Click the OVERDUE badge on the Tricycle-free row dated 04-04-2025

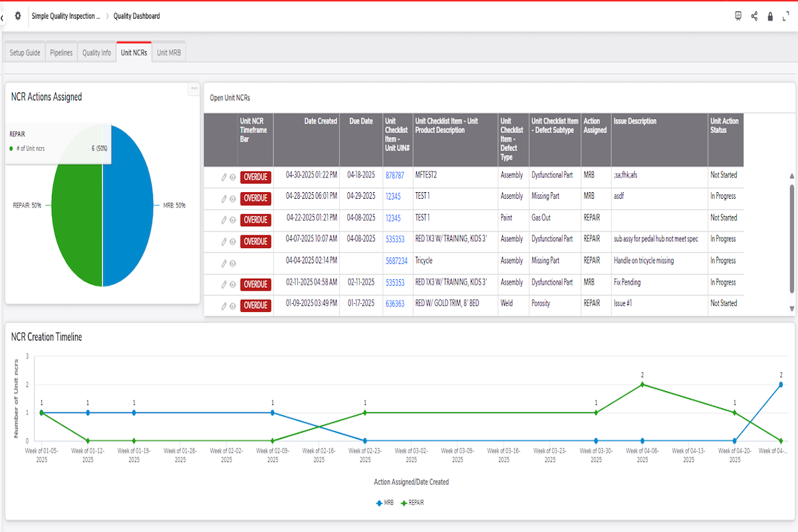tap(256, 261)
